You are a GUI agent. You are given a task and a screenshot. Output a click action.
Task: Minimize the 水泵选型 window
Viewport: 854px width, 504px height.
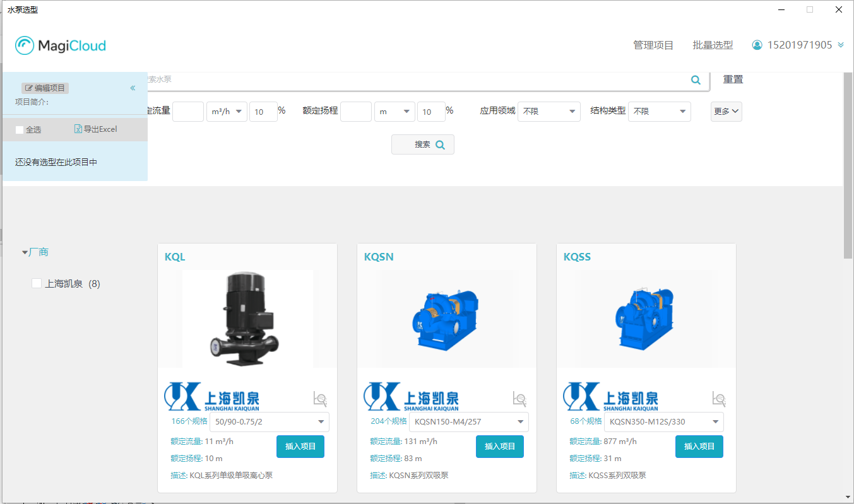click(x=781, y=9)
